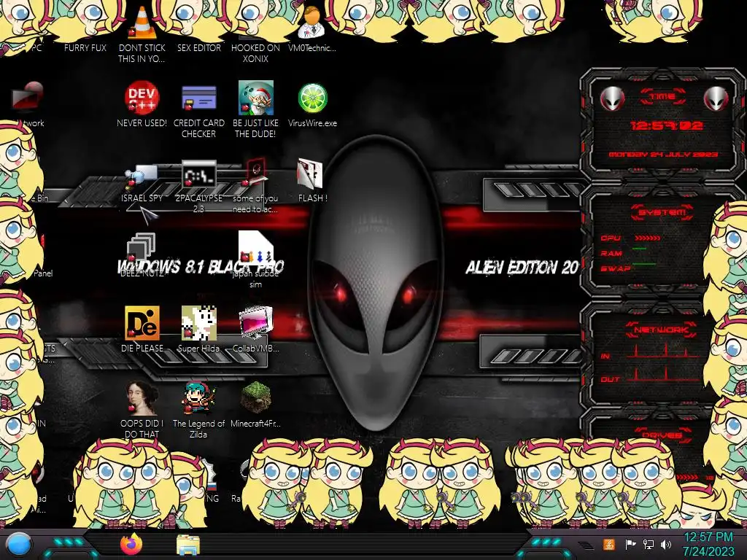
Task: Open the DEEZ NUTZ stacked windows icon
Action: point(141,248)
